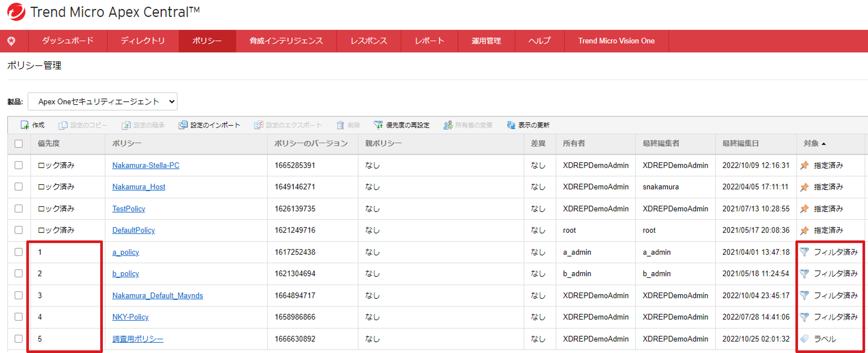Select the checkbox beside NKY-Policy
The height and width of the screenshot is (353, 868).
point(18,317)
